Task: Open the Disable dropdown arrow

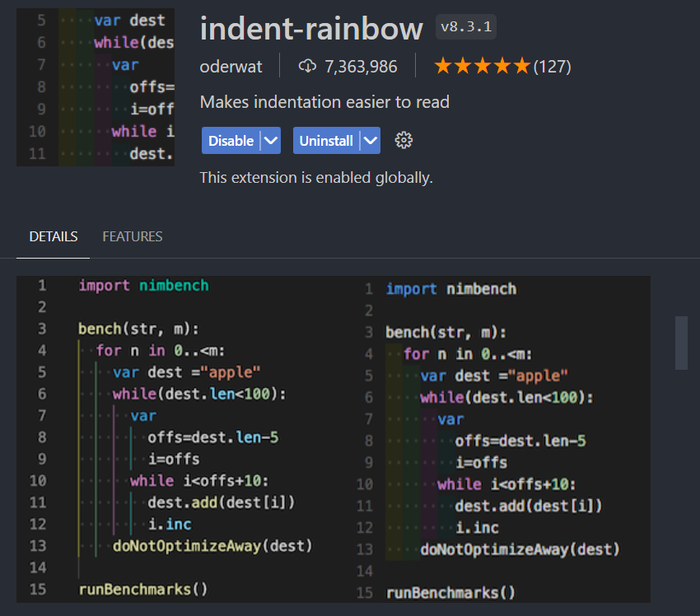Action: (x=271, y=141)
